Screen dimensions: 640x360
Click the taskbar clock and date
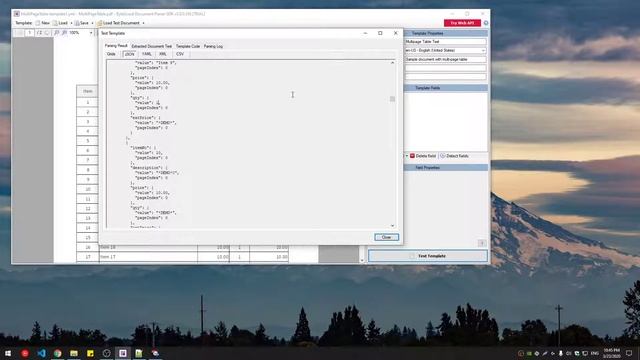pyautogui.click(x=611, y=353)
